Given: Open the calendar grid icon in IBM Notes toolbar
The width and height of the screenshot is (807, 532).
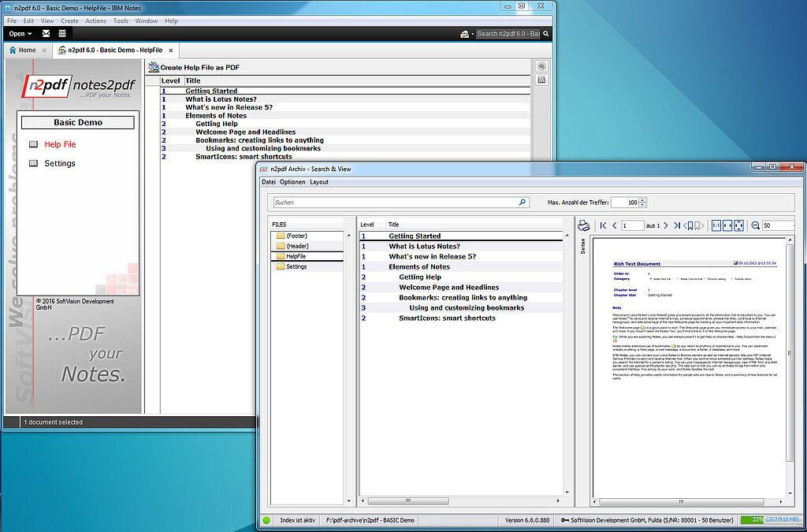Looking at the screenshot, I should [x=62, y=33].
